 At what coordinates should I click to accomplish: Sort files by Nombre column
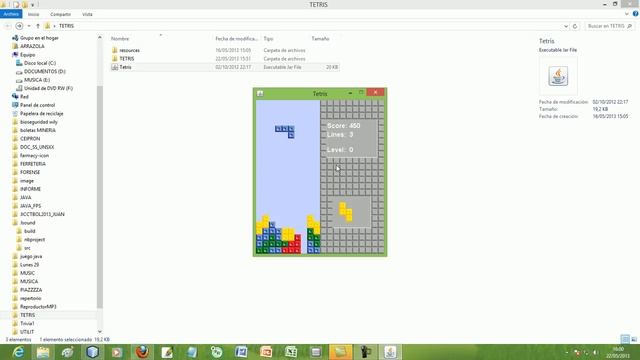point(120,38)
